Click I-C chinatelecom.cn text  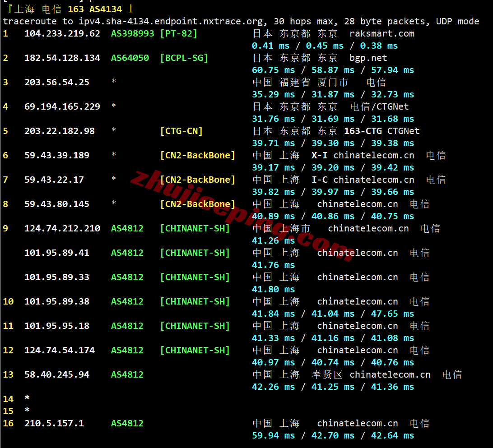point(363,180)
